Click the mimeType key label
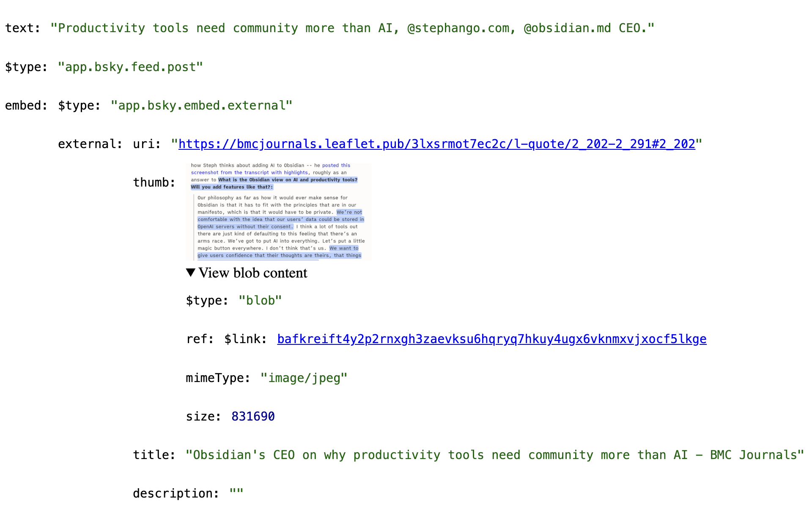 pyautogui.click(x=218, y=378)
